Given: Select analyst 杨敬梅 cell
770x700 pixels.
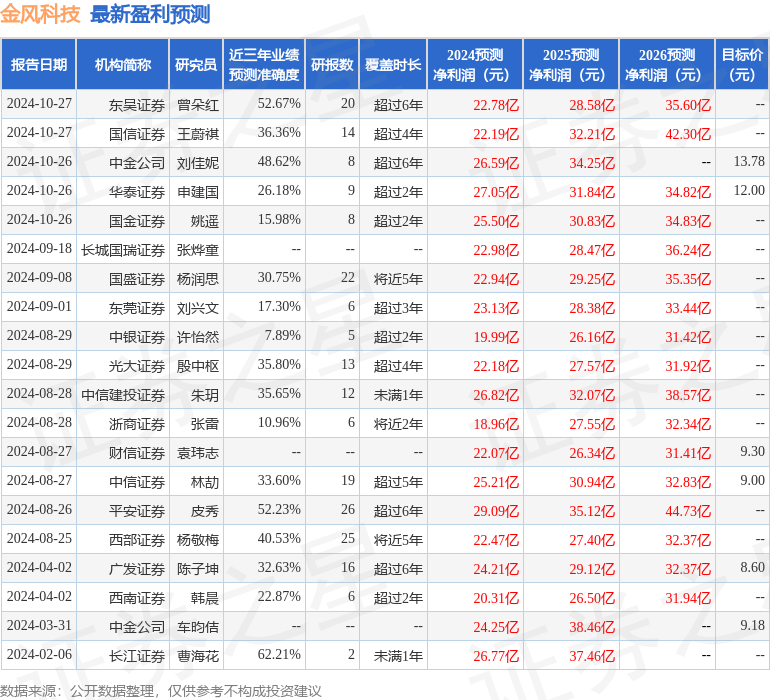Looking at the screenshot, I should [x=198, y=540].
